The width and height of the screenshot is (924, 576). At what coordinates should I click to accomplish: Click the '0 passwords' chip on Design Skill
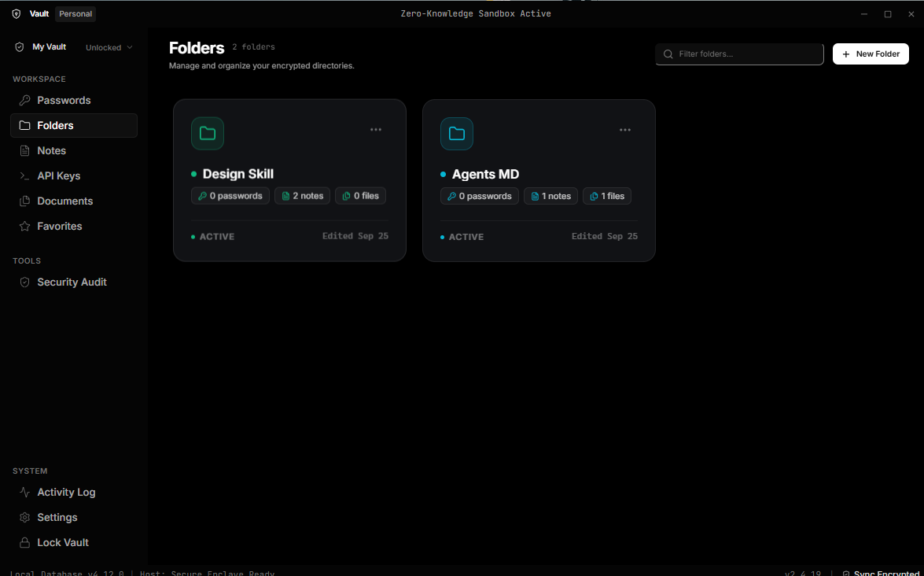(230, 196)
